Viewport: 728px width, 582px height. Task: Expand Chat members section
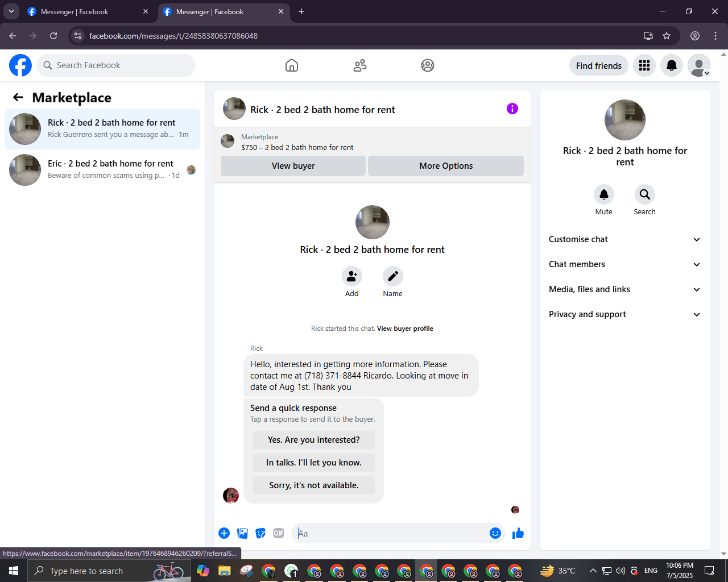pyautogui.click(x=624, y=264)
